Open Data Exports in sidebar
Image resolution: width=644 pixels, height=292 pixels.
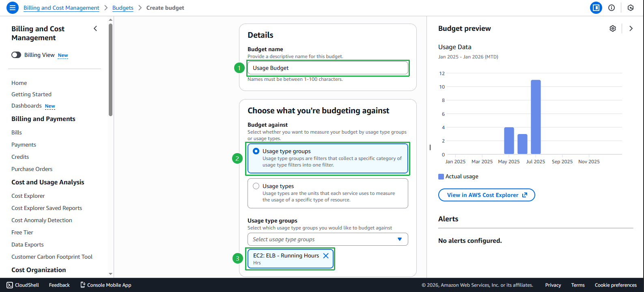click(28, 244)
